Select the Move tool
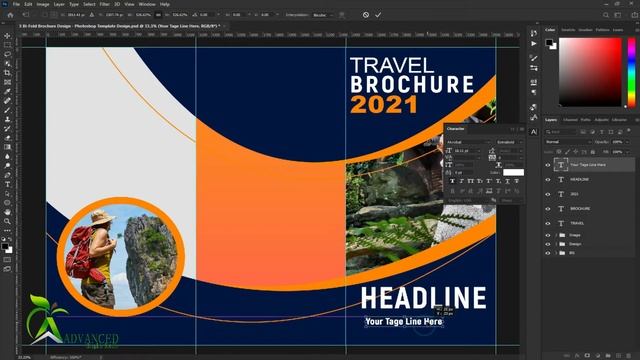This screenshot has width=640, height=360. (7, 36)
